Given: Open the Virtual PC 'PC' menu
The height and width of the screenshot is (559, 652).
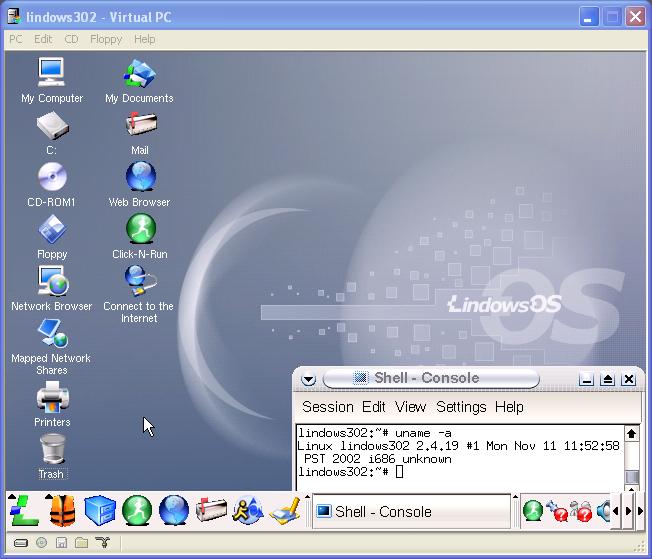Looking at the screenshot, I should coord(16,39).
